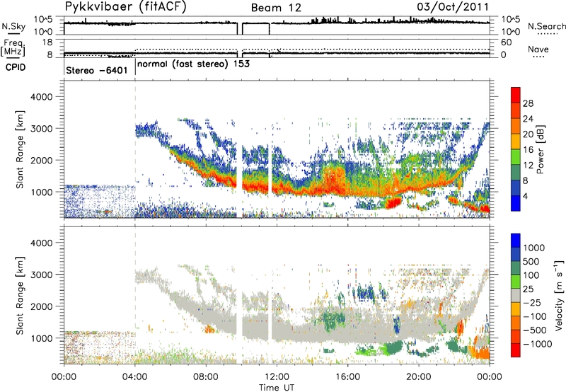The height and width of the screenshot is (392, 566).
Task: Click the dashed 04:00 mode-change line in power panel
Action: point(135,149)
